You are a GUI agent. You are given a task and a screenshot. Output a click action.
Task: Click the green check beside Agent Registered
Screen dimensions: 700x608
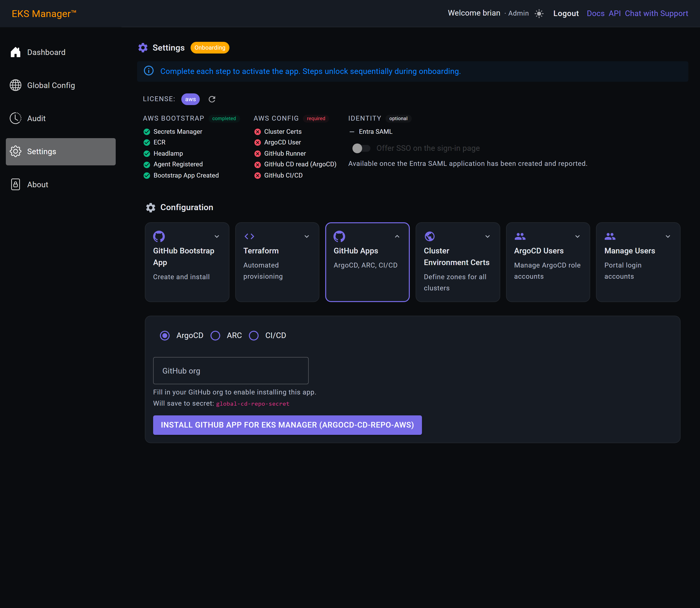147,165
